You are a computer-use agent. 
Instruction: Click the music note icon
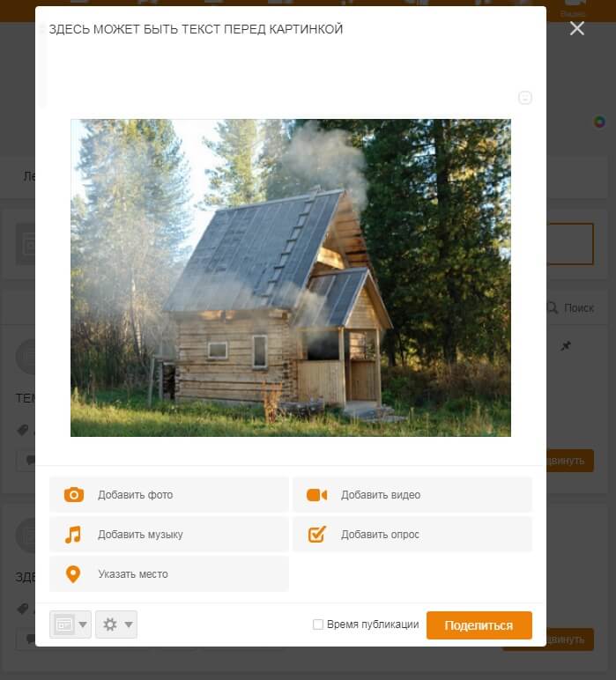73,535
